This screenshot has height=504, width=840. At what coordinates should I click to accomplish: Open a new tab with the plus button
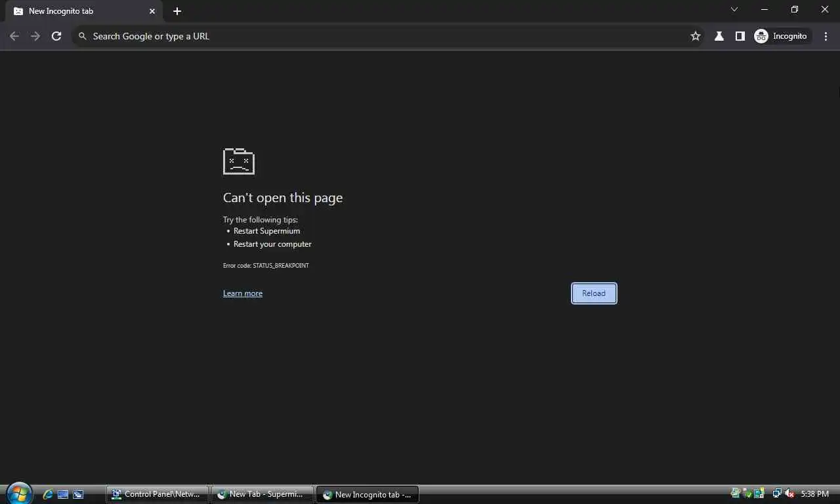[177, 11]
